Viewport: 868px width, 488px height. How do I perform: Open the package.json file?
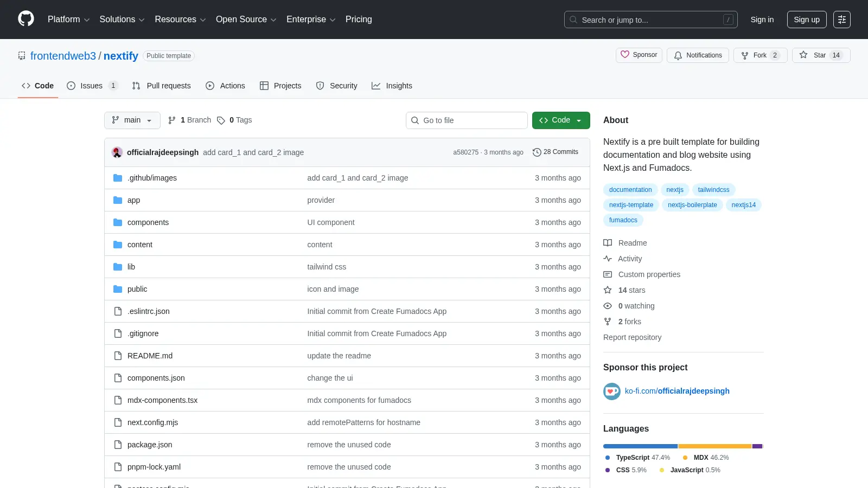150,445
